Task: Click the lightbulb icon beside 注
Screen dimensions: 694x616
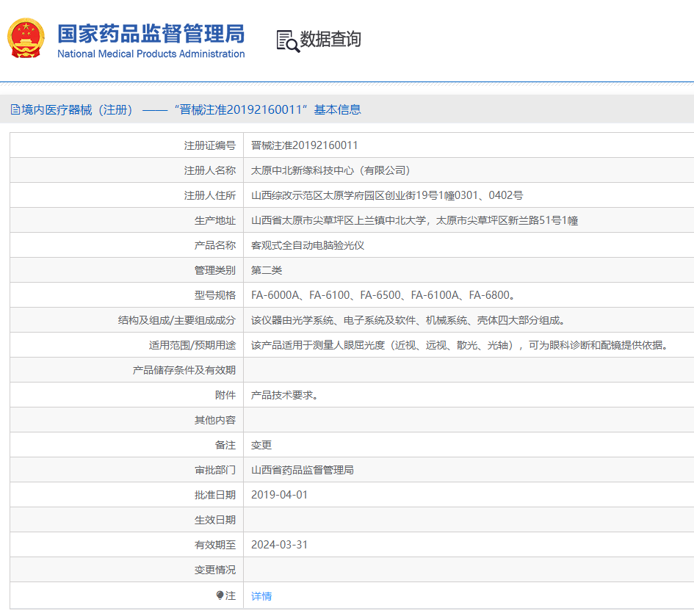Action: pyautogui.click(x=220, y=595)
